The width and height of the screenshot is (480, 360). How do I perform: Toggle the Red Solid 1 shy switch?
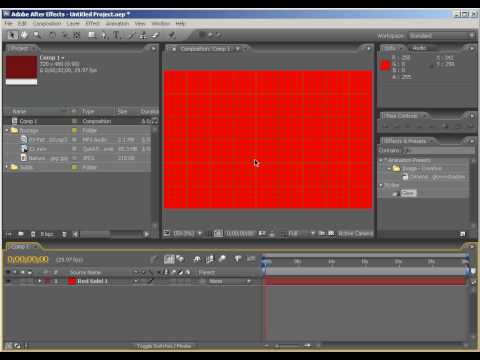[136, 281]
